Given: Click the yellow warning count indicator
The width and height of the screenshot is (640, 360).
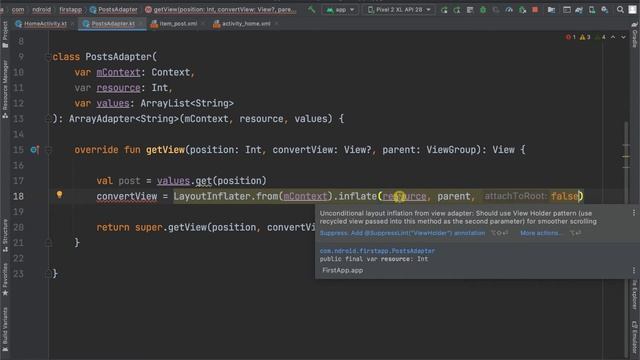Looking at the screenshot, I should [x=585, y=37].
